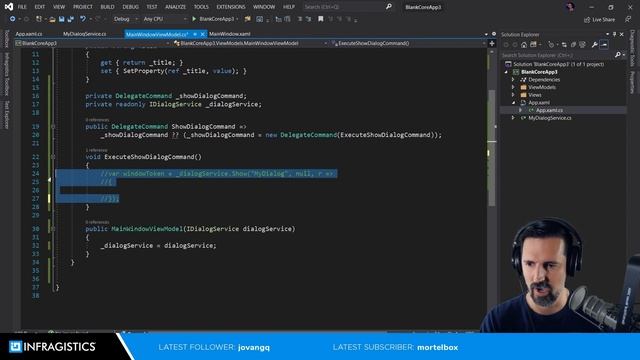Click Solution Explorer Switch Views icon
Viewport: 640px width, 360px height.
533,45
